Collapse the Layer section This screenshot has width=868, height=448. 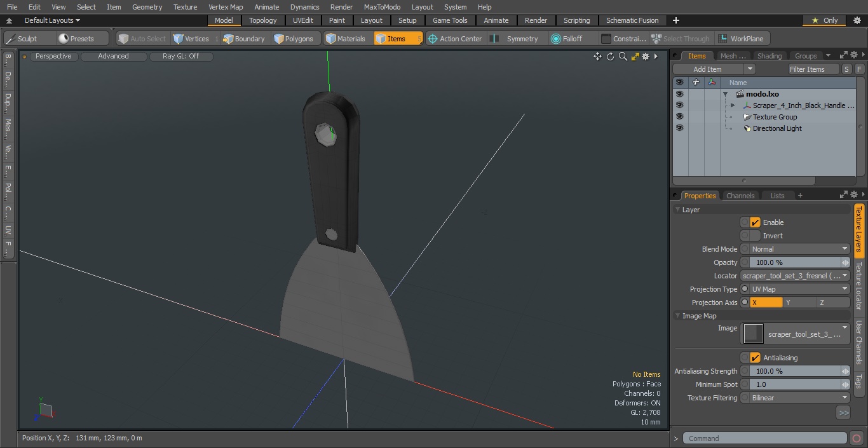[x=678, y=210]
